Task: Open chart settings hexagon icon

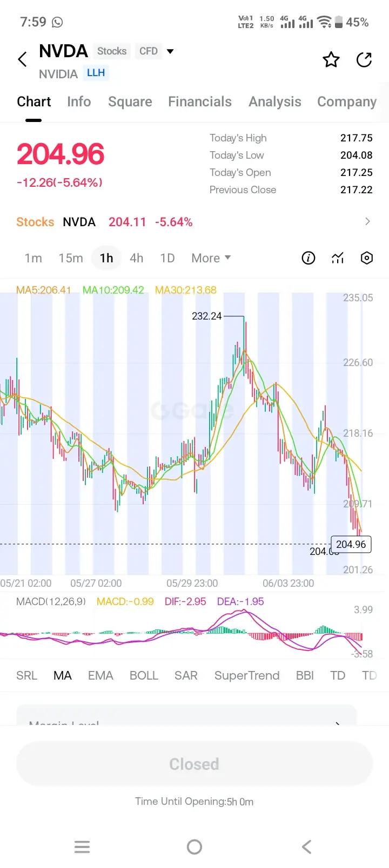Action: coord(367,258)
